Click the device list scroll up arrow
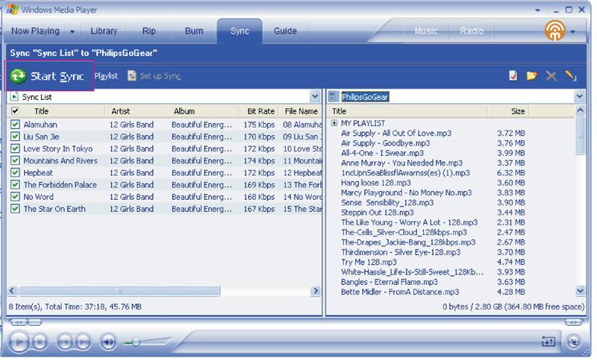597x364 pixels. 580,111
